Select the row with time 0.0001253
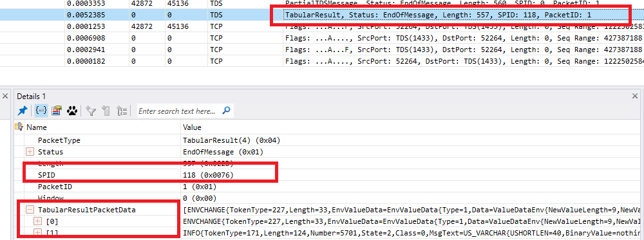Screen dimensions: 644x240 click(322, 26)
